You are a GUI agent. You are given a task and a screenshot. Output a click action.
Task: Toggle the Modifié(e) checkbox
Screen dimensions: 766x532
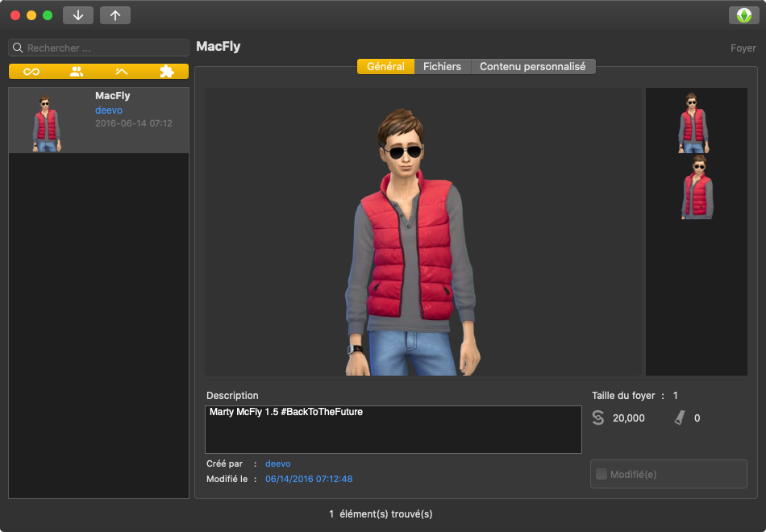click(601, 474)
